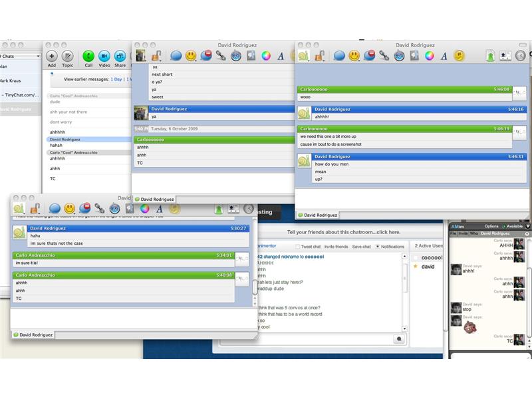Image resolution: width=532 pixels, height=399 pixels.
Task: Click the Add icon in the chat toolbar
Action: (x=52, y=56)
